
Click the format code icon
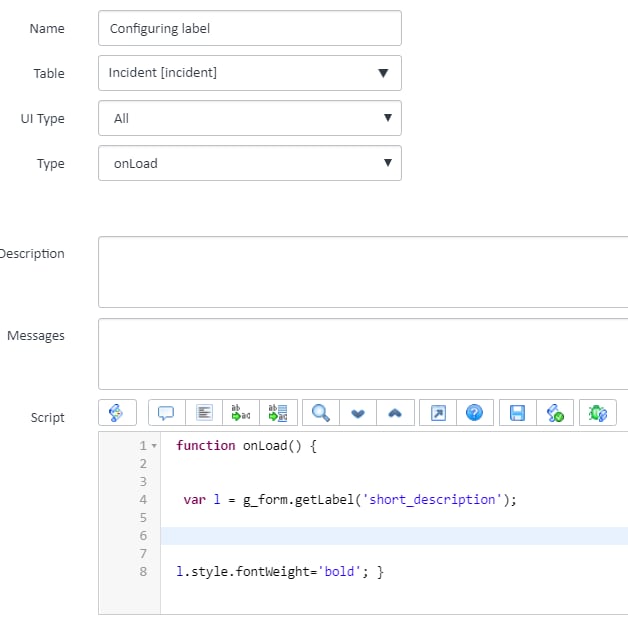click(x=204, y=412)
